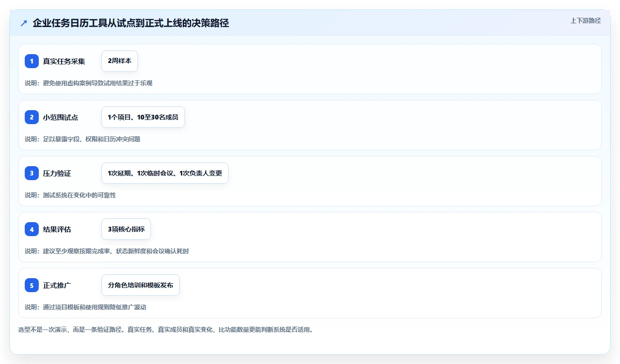Click the arrow icon beside the title
Image resolution: width=620 pixels, height=364 pixels.
coord(24,23)
